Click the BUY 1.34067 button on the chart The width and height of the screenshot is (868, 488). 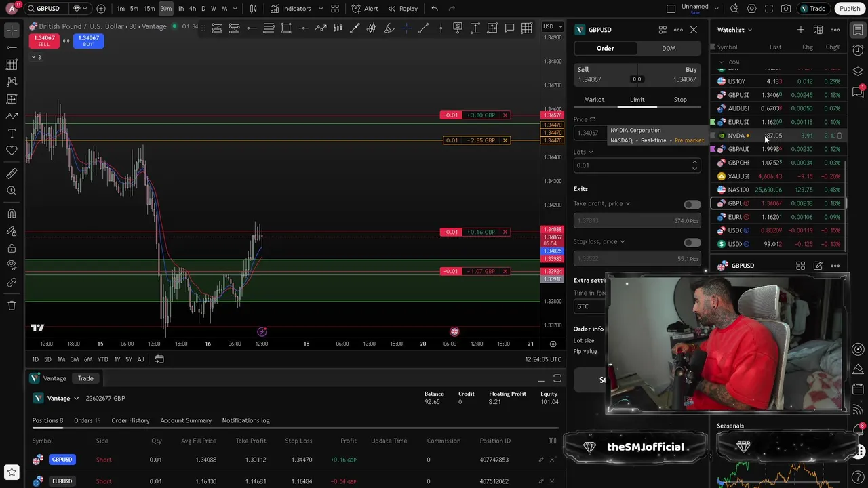point(88,41)
